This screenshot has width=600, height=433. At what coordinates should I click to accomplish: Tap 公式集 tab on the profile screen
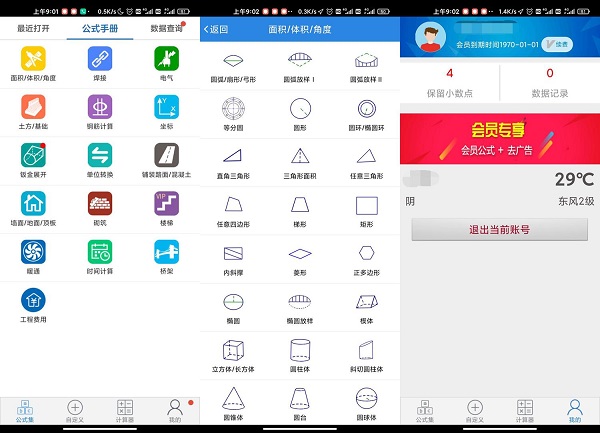(425, 411)
